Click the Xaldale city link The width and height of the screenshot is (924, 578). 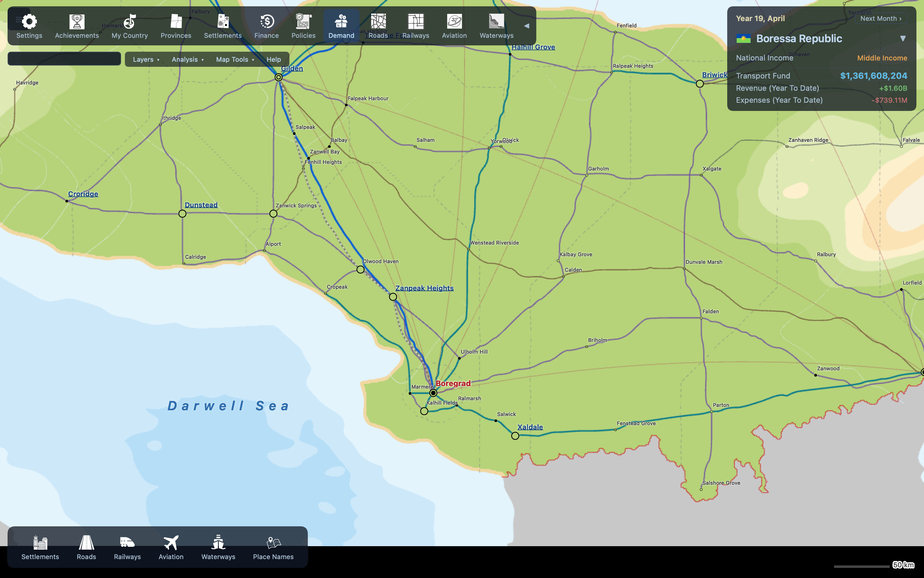click(x=530, y=427)
